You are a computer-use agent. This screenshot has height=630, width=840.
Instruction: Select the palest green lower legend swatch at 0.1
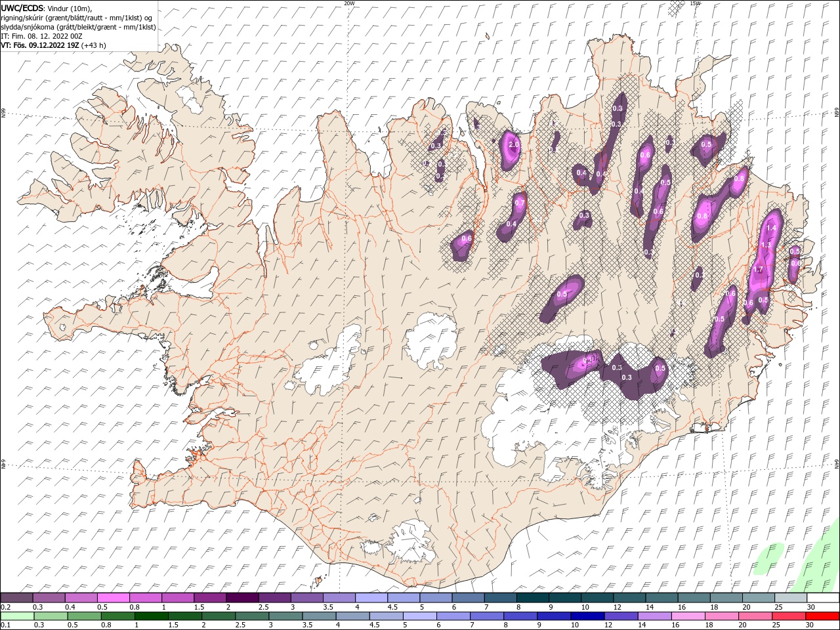pyautogui.click(x=17, y=616)
